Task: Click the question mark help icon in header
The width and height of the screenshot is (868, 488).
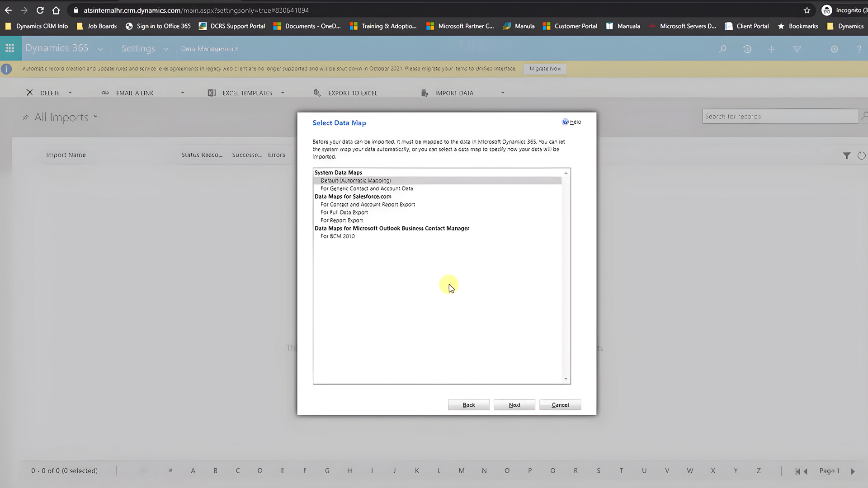Action: [x=859, y=49]
